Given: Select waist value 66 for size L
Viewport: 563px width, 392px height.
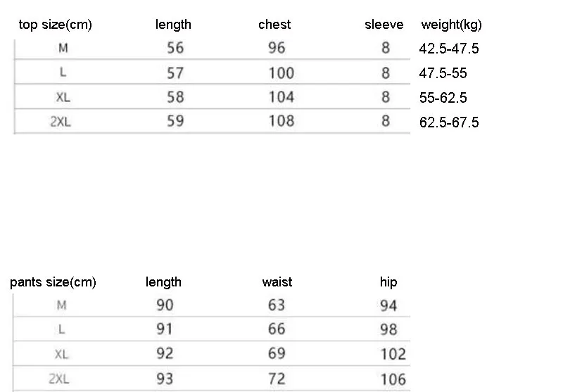Looking at the screenshot, I should click(277, 329).
